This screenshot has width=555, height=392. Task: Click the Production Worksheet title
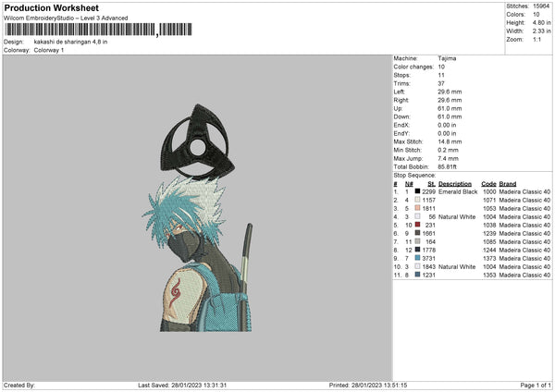click(51, 7)
